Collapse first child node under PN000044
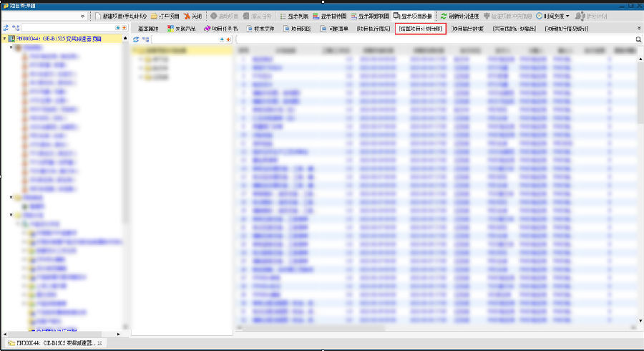 click(11, 48)
